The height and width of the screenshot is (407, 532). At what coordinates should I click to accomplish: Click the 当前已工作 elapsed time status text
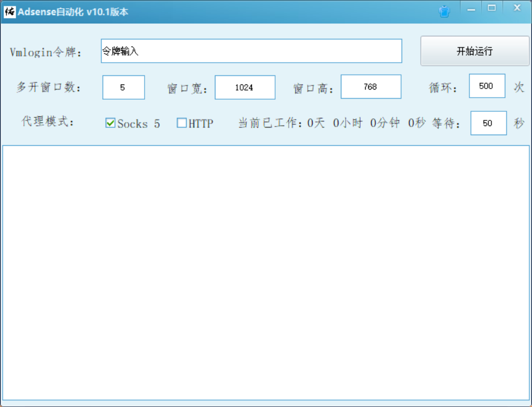(332, 123)
